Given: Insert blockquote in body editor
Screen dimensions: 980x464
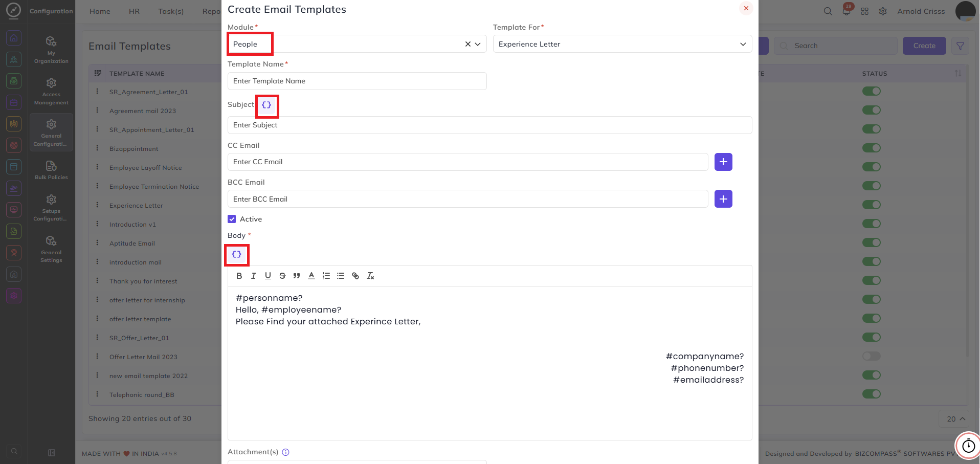Looking at the screenshot, I should 296,276.
